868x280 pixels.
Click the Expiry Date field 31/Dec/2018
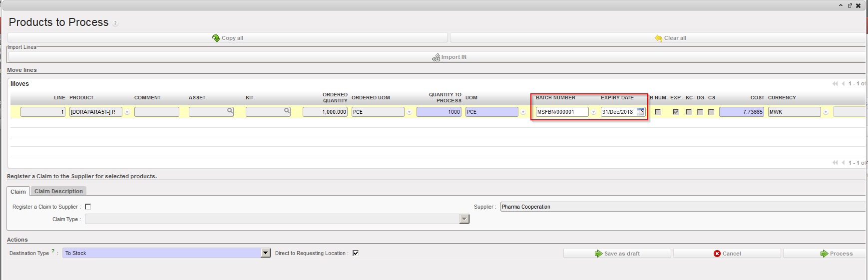point(618,112)
